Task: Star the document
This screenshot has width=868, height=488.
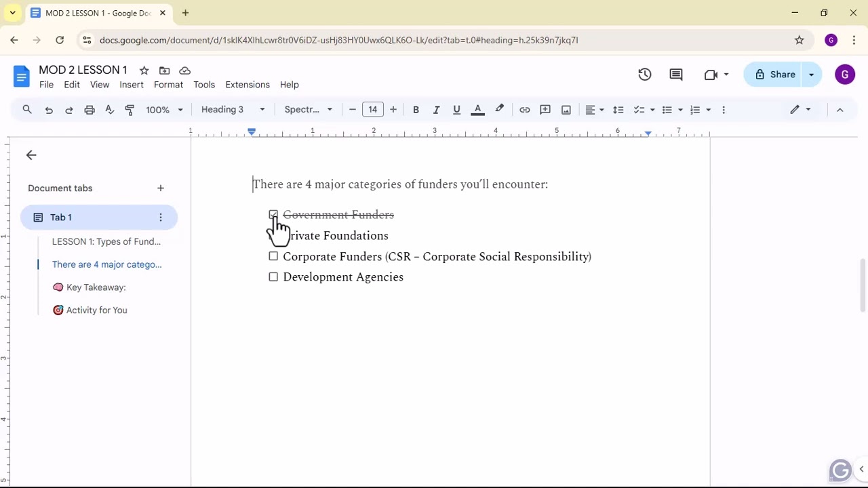Action: coord(144,70)
